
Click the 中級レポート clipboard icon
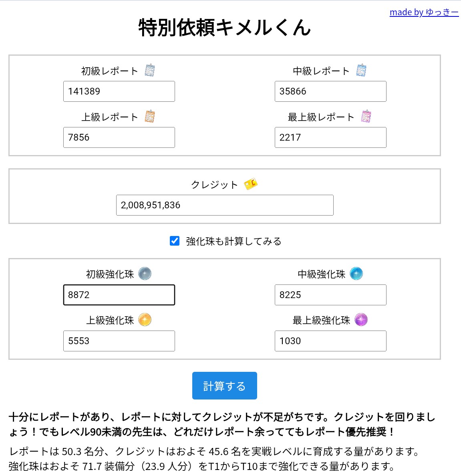coord(361,71)
